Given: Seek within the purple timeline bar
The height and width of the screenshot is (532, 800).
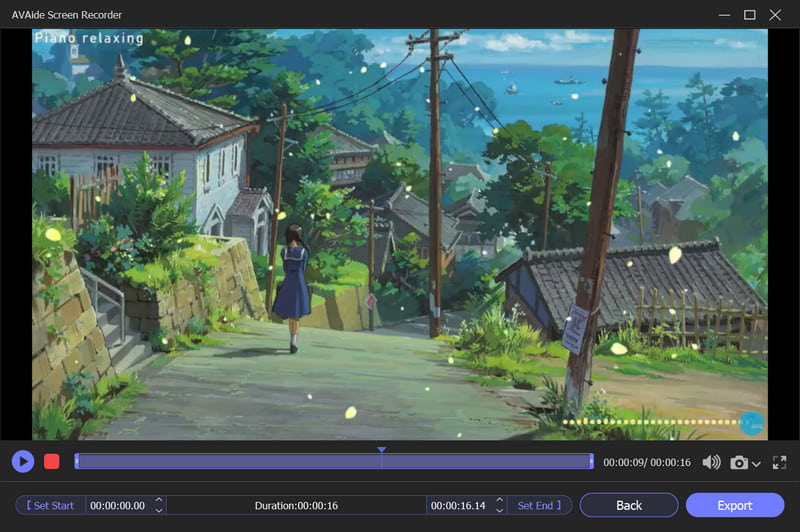Looking at the screenshot, I should click(x=334, y=462).
